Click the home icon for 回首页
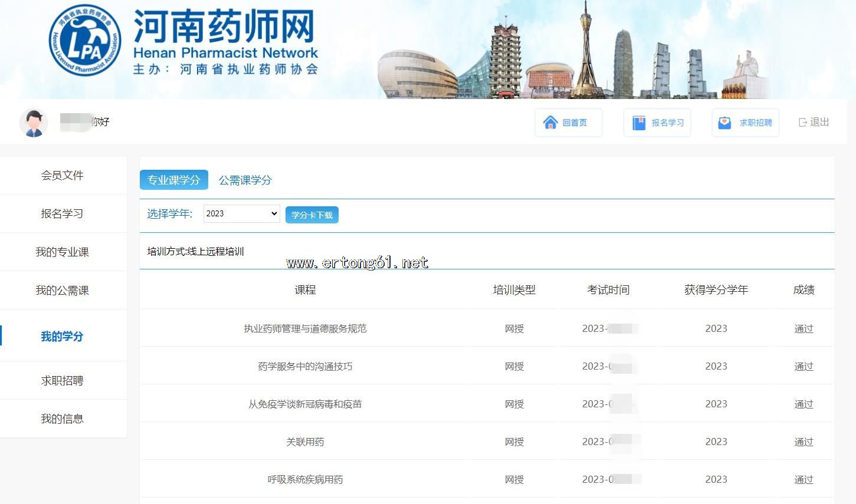 tap(550, 123)
